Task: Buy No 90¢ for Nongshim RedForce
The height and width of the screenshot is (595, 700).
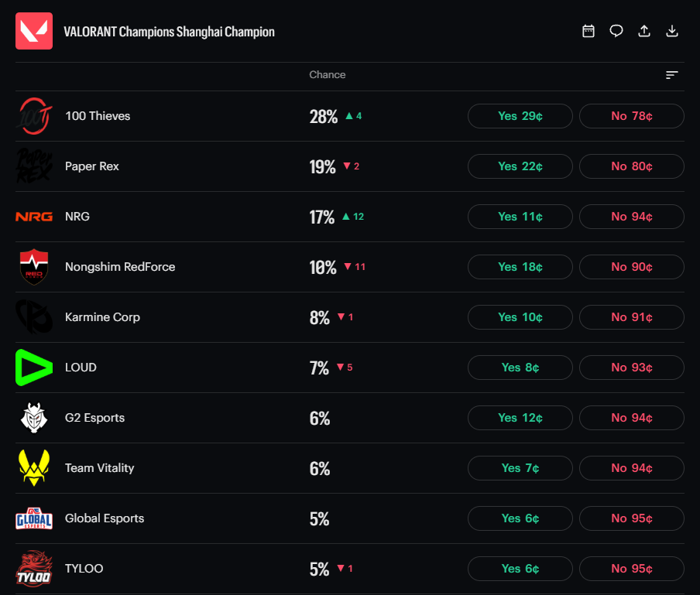Action: pos(632,267)
